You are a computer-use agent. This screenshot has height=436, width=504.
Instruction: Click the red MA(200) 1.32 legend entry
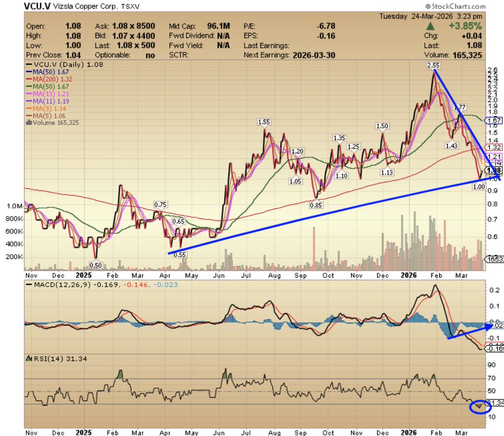pos(49,79)
